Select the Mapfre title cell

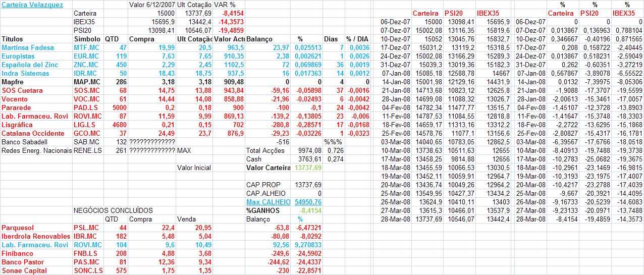[12, 82]
